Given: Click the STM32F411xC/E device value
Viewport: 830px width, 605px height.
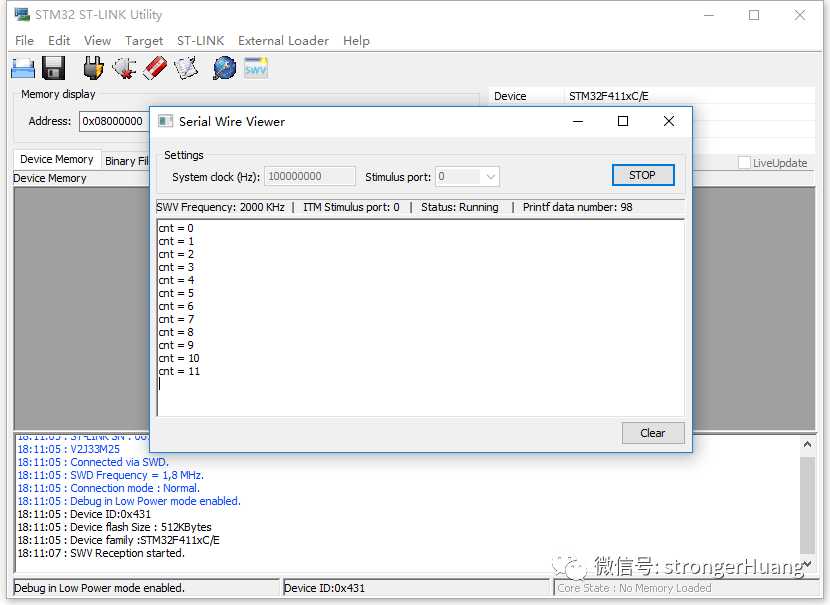Looking at the screenshot, I should [x=609, y=96].
